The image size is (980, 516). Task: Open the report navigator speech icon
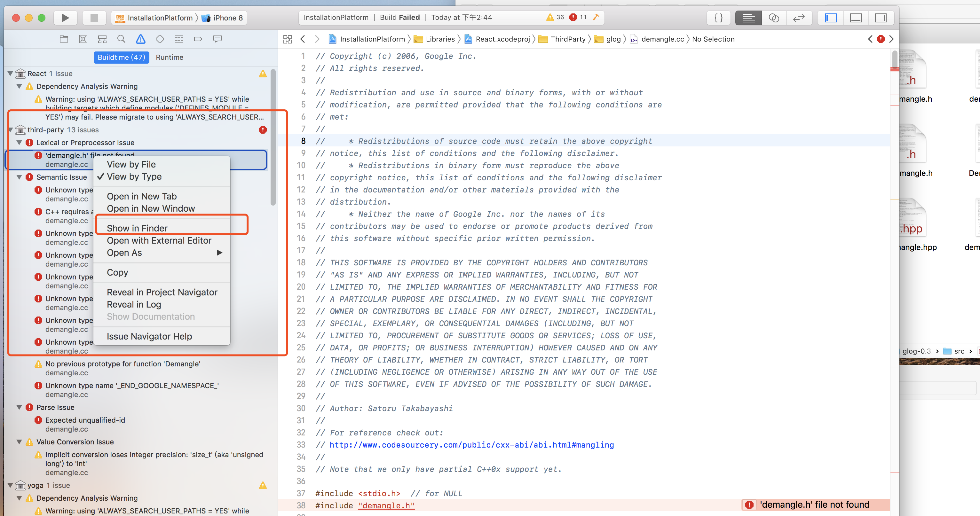(x=217, y=39)
